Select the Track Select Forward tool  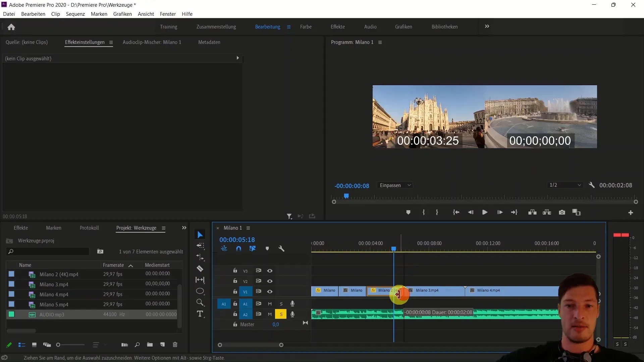point(200,246)
